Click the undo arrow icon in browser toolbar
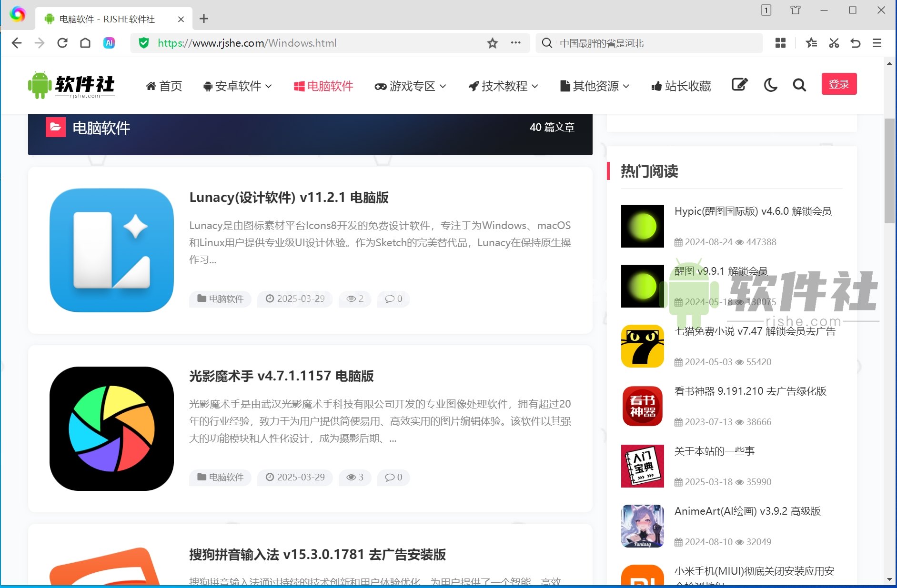Image resolution: width=897 pixels, height=588 pixels. pos(856,43)
